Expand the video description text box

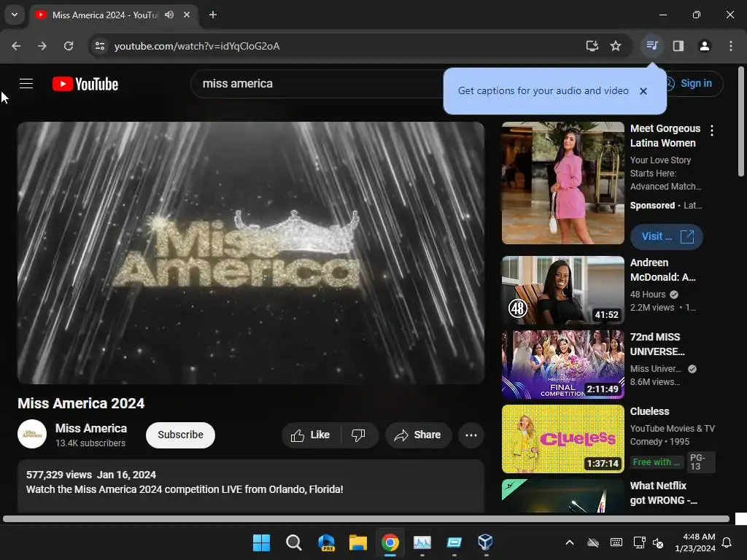tap(251, 486)
